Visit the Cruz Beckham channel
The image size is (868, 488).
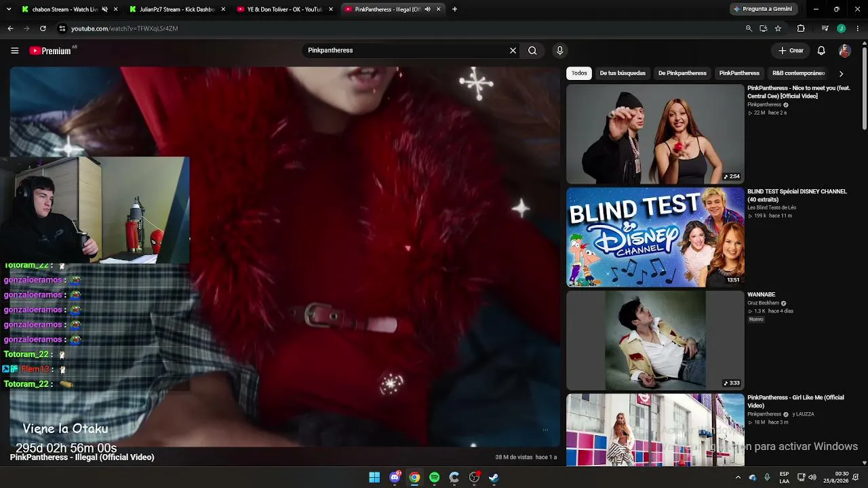[x=764, y=303]
